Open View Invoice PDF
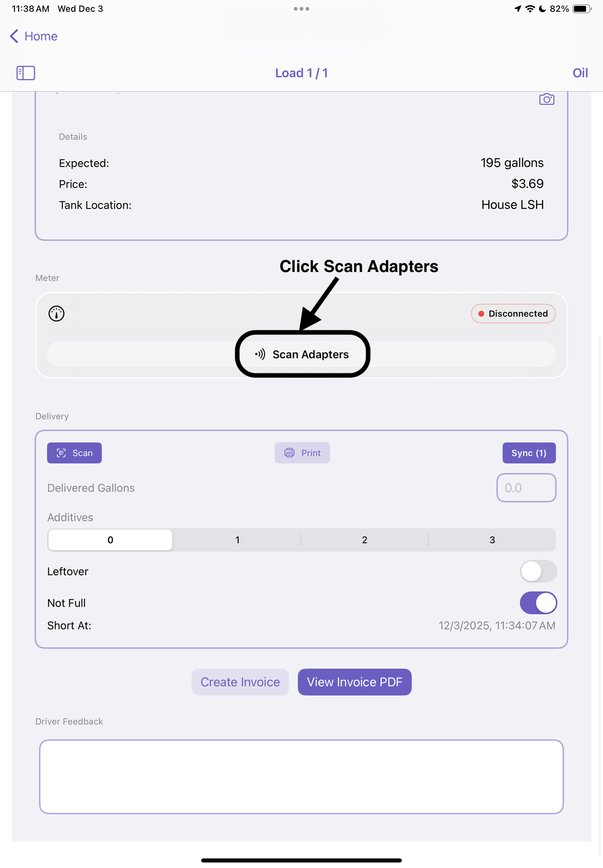 [354, 682]
